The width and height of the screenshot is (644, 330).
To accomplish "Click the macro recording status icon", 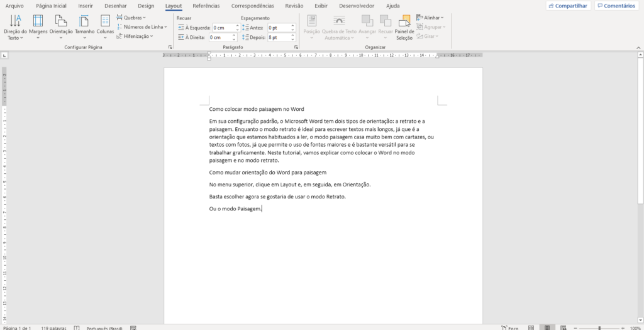I will 133,328.
